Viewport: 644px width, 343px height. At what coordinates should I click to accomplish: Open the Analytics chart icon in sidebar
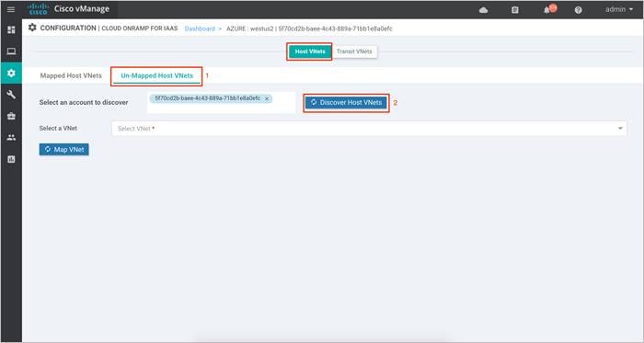[x=11, y=159]
